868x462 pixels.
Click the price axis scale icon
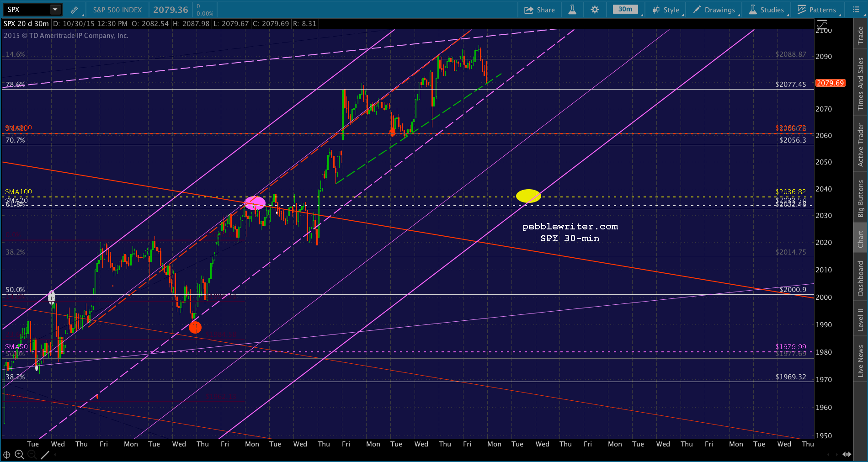pyautogui.click(x=823, y=24)
